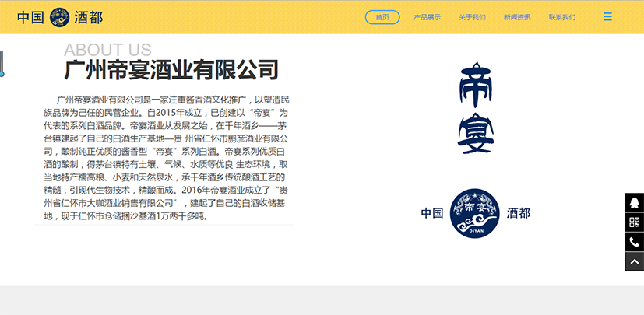Select the 首页 navigation tab
This screenshot has width=644, height=315.
point(382,17)
